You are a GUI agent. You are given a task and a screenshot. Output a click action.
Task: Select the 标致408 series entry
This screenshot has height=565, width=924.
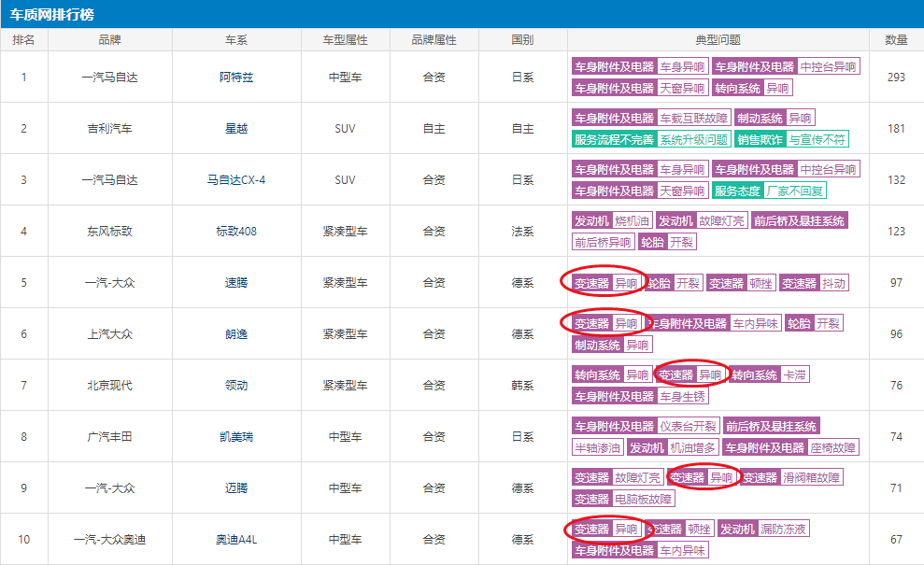(235, 231)
